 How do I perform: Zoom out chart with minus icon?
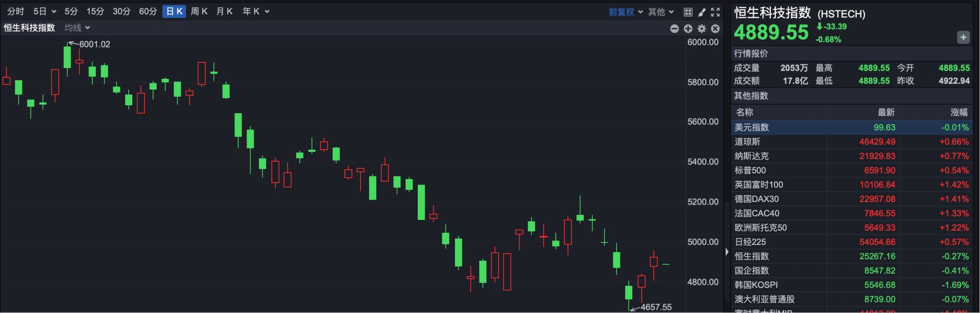674,29
